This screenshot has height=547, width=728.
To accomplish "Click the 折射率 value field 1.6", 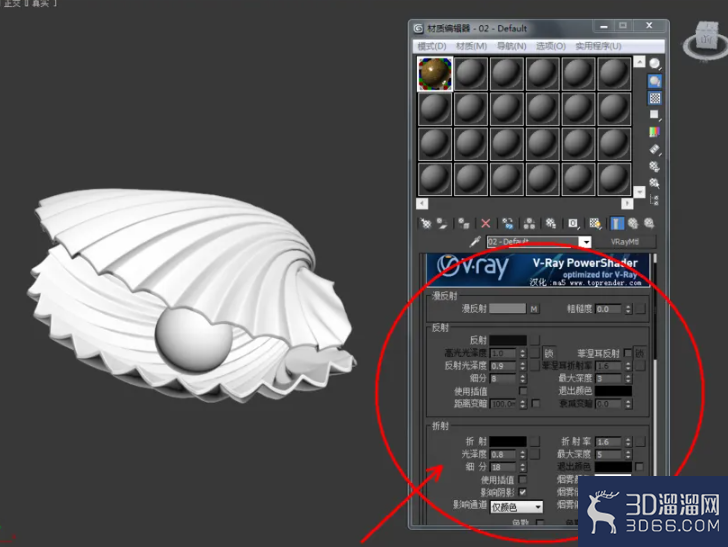I will point(610,442).
